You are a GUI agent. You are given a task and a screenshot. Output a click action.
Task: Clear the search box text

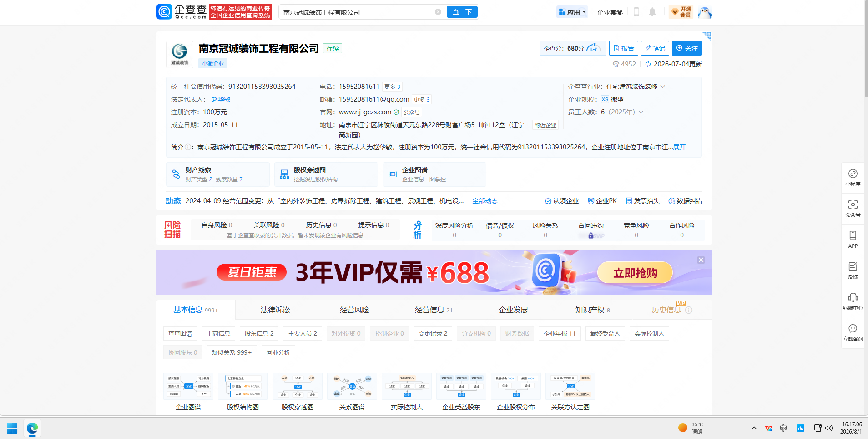click(x=438, y=12)
